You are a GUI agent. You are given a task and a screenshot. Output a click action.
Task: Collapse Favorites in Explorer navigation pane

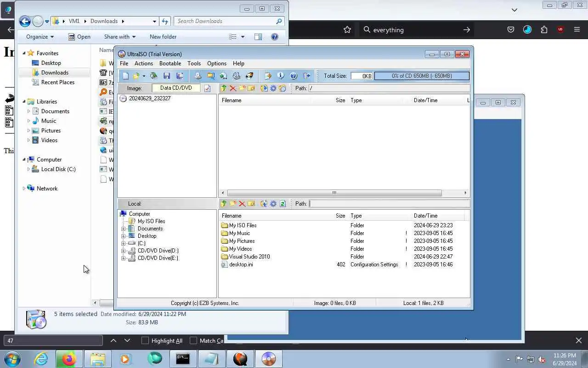[24, 53]
